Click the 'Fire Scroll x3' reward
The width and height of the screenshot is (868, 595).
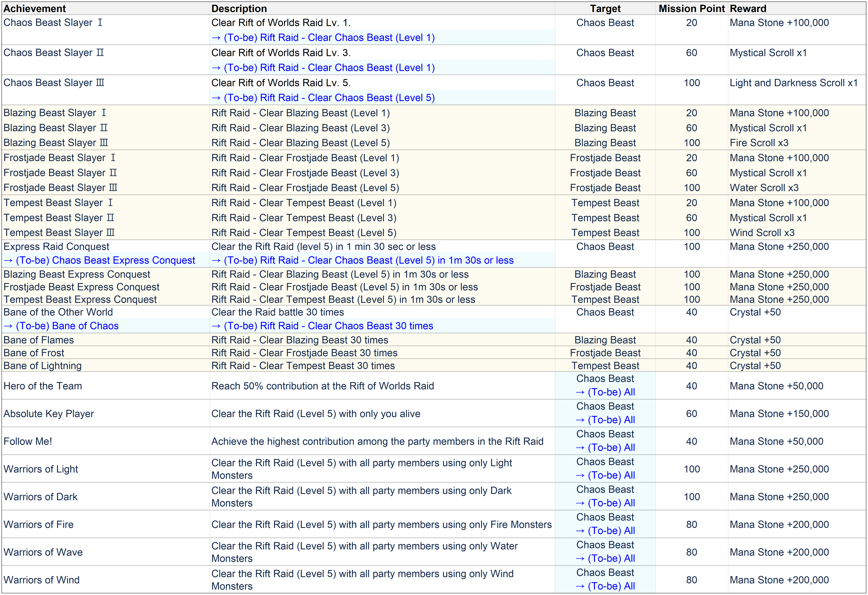click(759, 143)
